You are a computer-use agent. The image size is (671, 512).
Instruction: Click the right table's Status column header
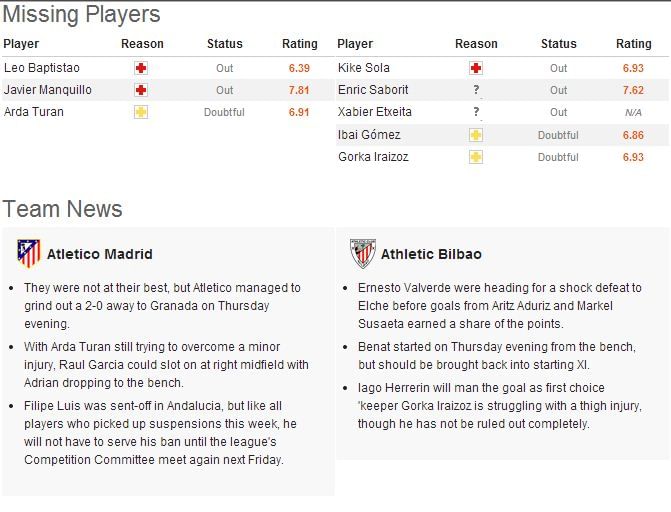558,44
